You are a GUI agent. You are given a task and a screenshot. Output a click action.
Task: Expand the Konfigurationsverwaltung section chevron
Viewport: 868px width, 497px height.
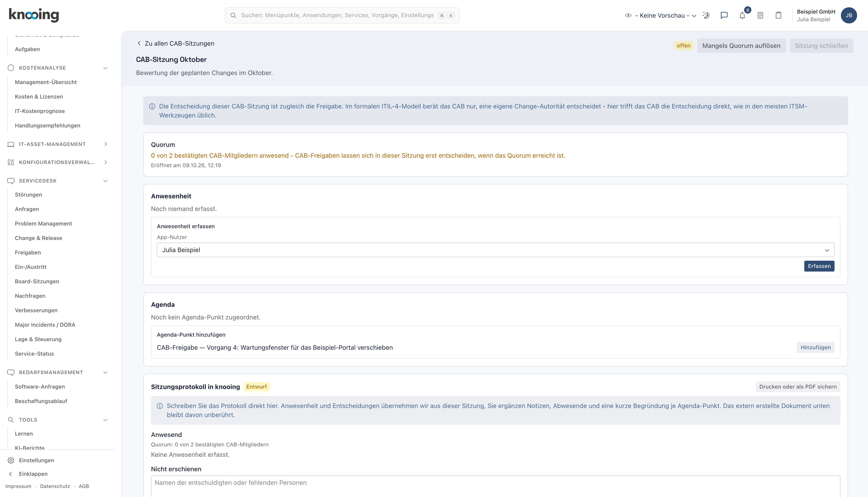[106, 162]
